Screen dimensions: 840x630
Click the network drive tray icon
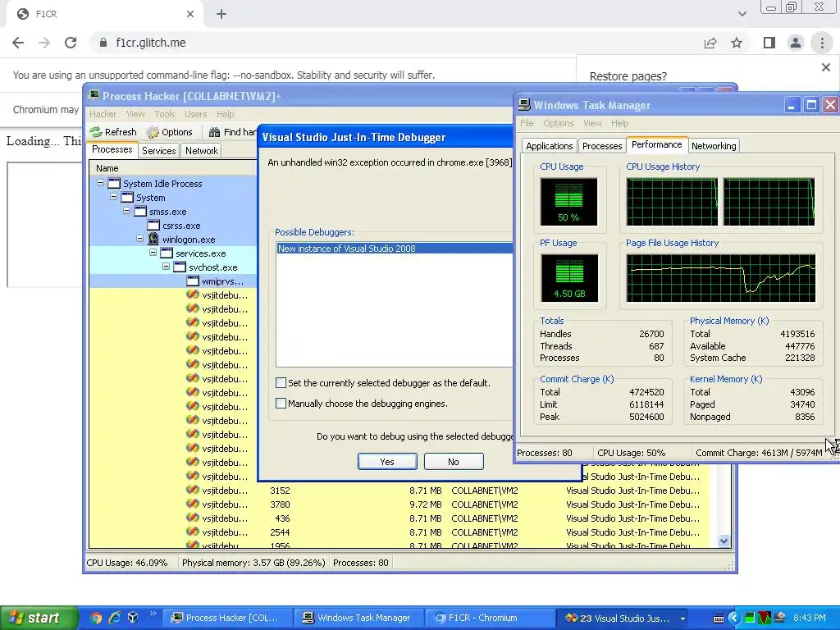pyautogui.click(x=780, y=619)
